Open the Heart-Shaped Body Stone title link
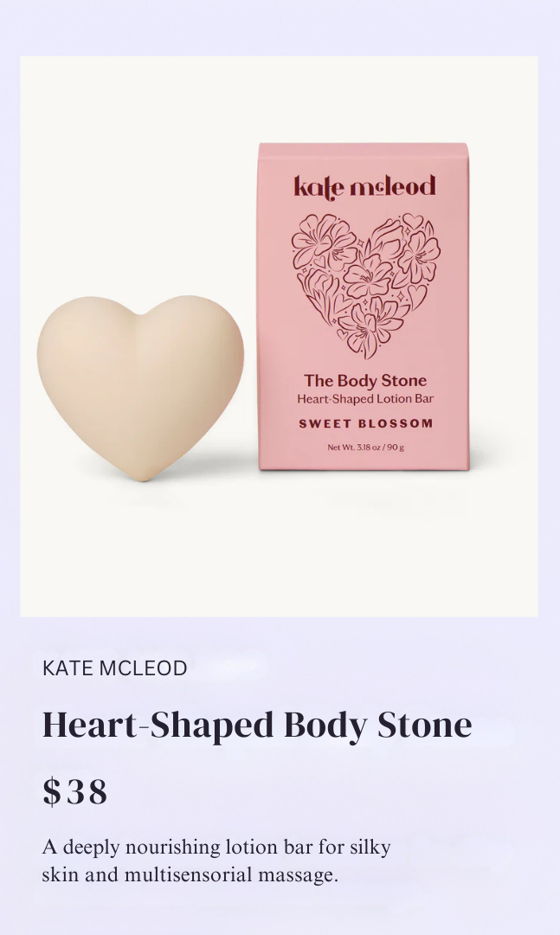 257,725
